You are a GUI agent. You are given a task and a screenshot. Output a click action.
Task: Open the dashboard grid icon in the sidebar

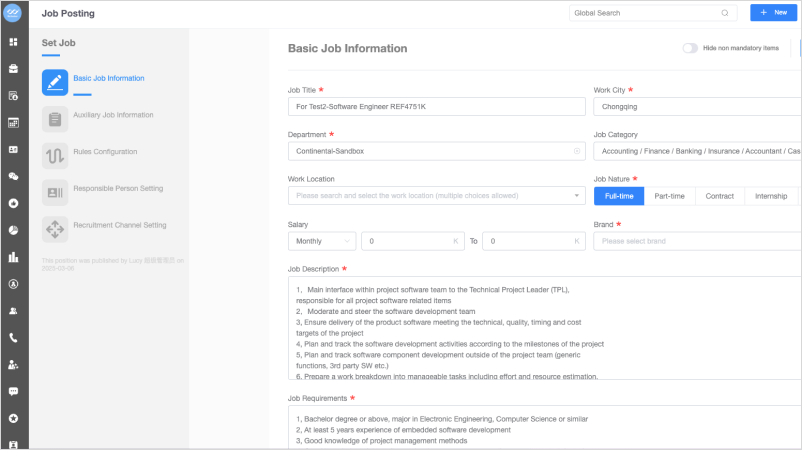13,42
